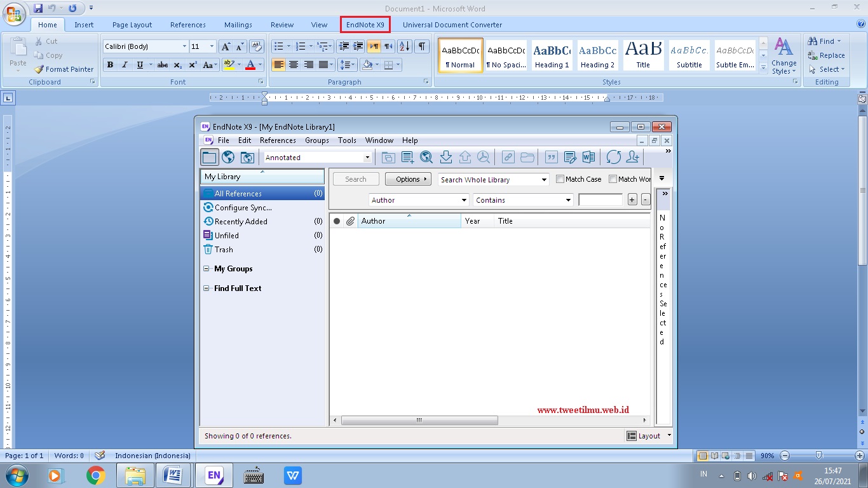Open the EndNote Tools menu

[347, 140]
